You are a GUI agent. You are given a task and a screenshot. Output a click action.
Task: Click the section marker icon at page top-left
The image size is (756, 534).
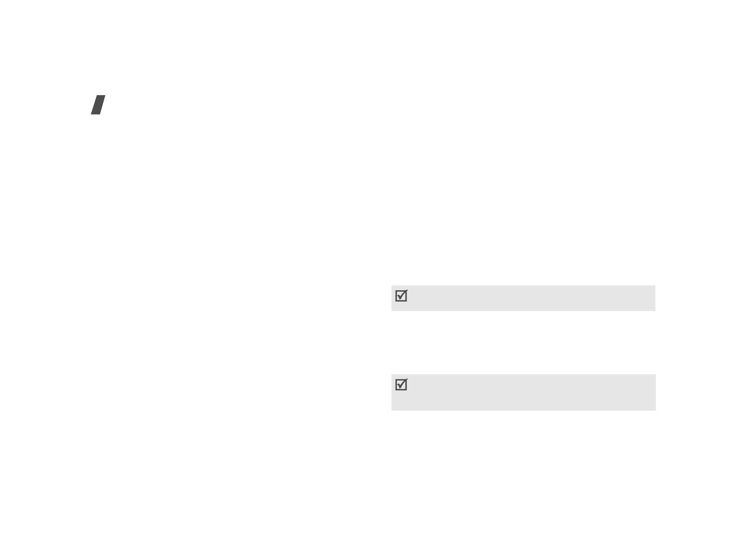pyautogui.click(x=98, y=105)
